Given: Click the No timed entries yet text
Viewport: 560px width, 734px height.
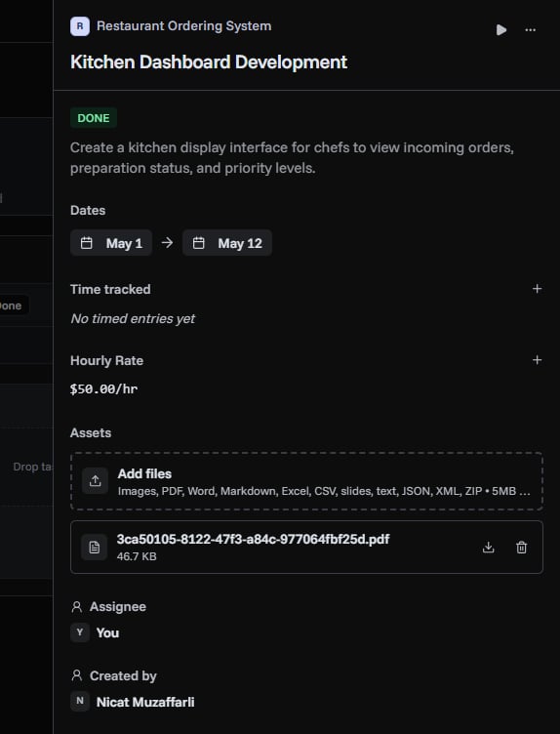Looking at the screenshot, I should 133,319.
